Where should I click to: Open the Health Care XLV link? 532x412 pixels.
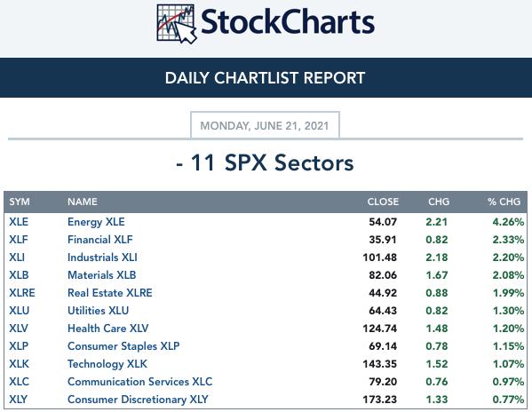[x=107, y=329]
